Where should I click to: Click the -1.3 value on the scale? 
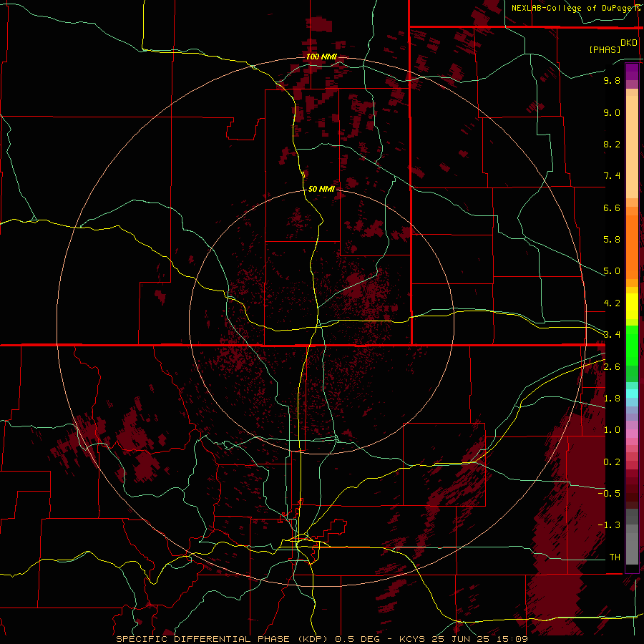coord(609,525)
